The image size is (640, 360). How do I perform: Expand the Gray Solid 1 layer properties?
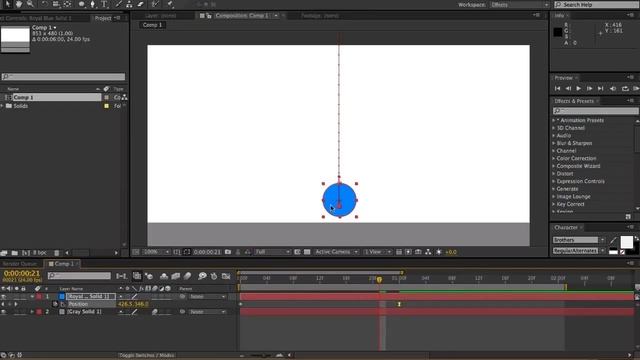[x=32, y=312]
